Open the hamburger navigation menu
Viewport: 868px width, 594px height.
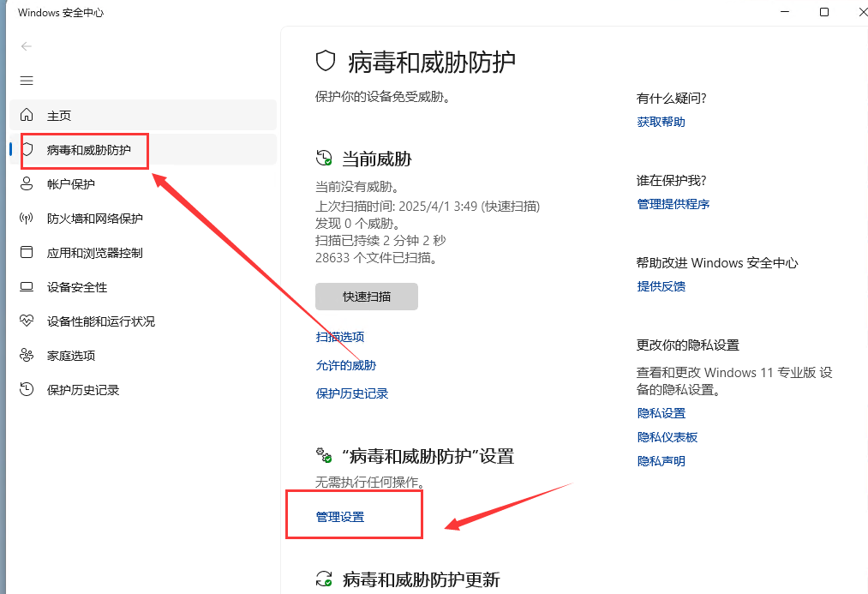click(x=27, y=81)
